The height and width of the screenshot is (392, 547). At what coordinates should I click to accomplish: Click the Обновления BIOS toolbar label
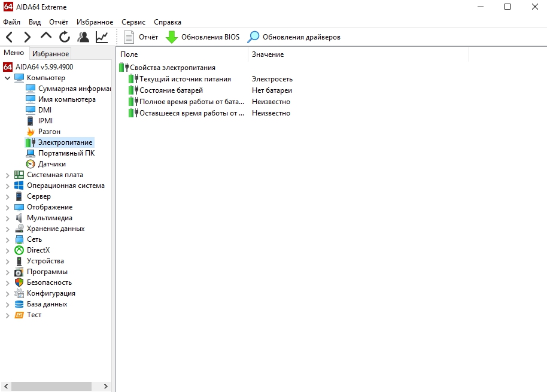[210, 37]
